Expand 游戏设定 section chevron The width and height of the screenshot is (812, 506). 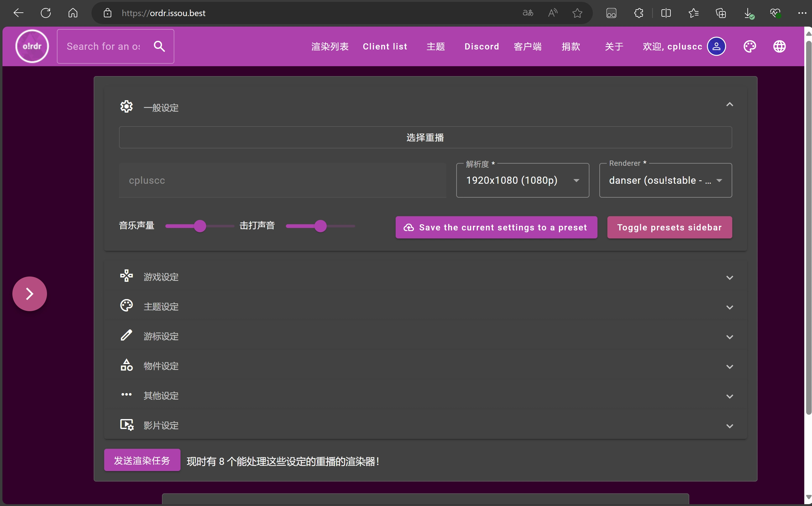click(x=729, y=278)
